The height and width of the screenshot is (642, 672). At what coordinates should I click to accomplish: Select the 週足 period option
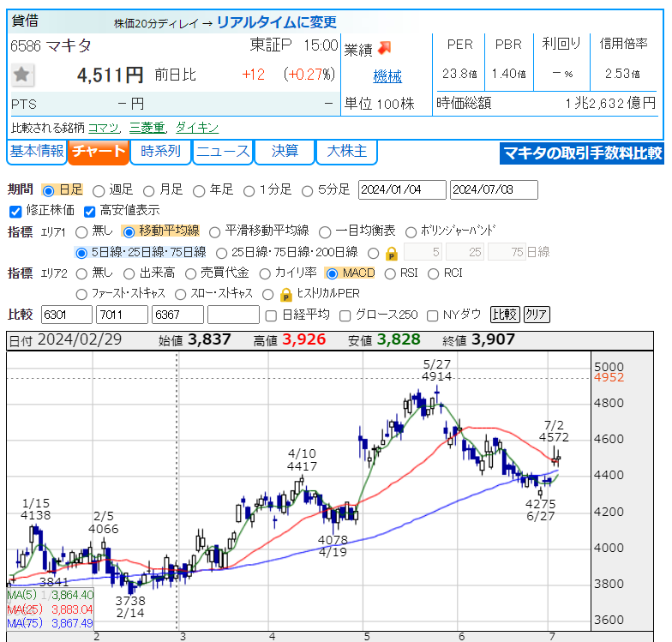[x=99, y=190]
